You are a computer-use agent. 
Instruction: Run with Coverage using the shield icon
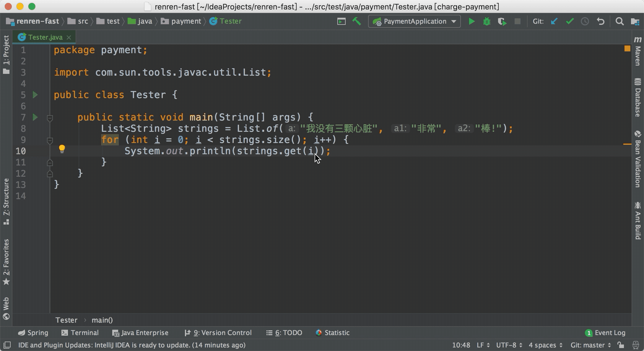[502, 22]
